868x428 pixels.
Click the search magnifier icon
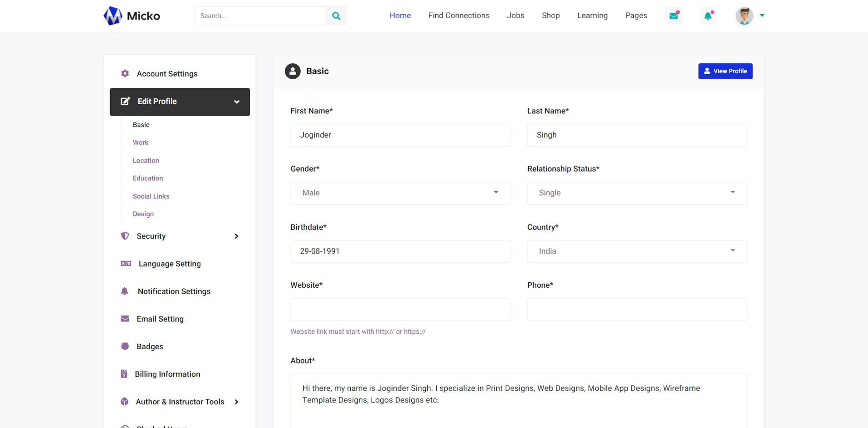tap(336, 16)
